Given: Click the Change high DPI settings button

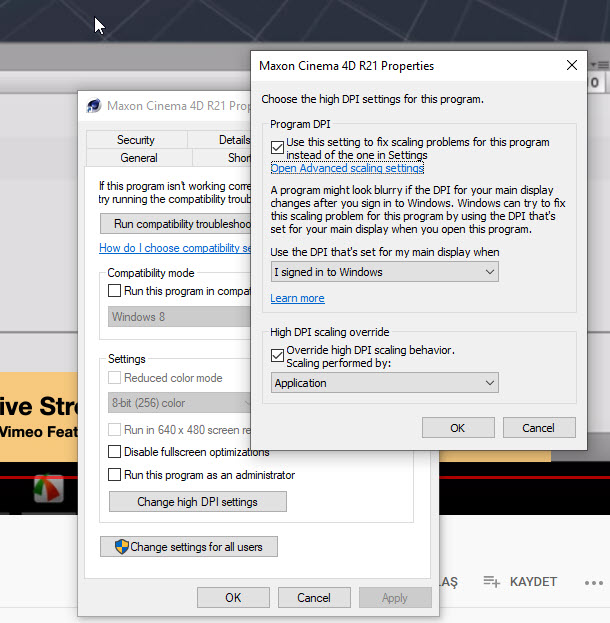Looking at the screenshot, I should (x=198, y=501).
